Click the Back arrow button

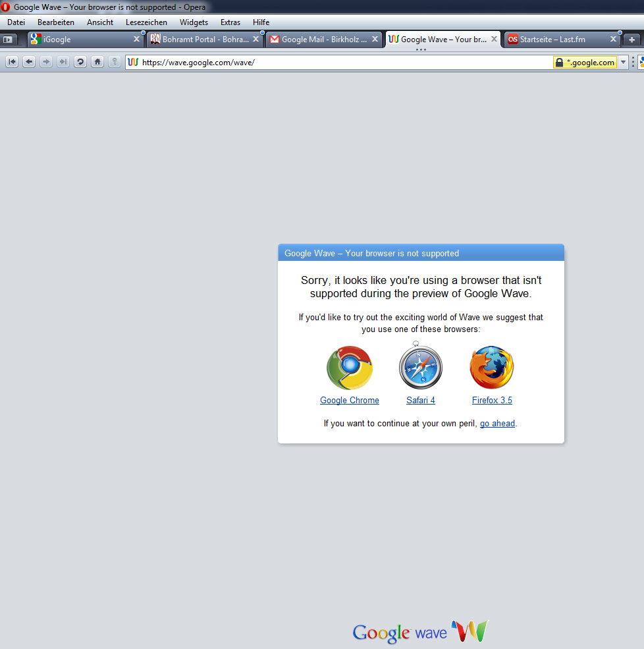[29, 62]
